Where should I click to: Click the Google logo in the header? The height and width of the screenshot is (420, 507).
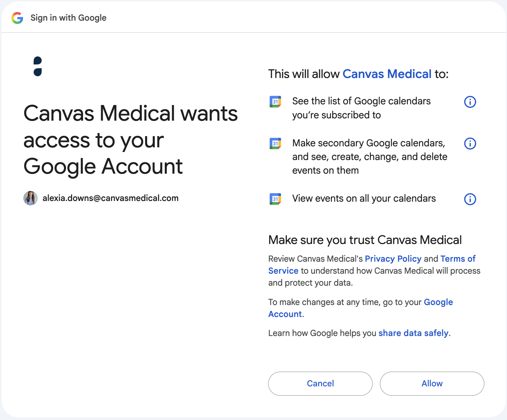[x=17, y=18]
